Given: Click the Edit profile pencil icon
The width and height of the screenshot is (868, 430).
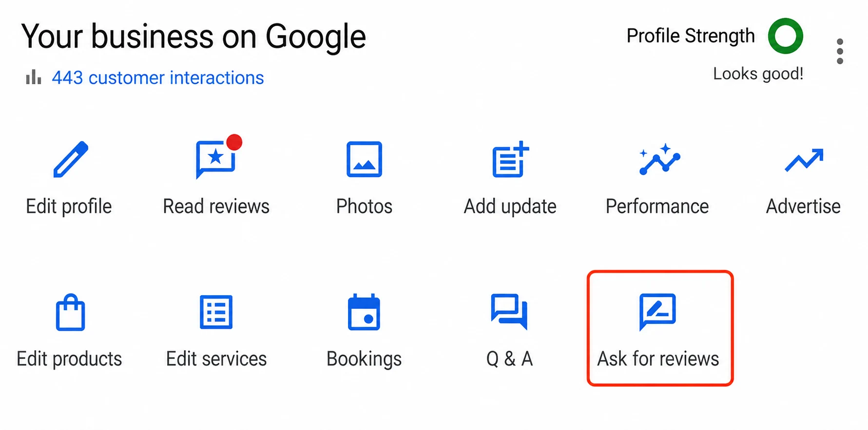Looking at the screenshot, I should 71,159.
